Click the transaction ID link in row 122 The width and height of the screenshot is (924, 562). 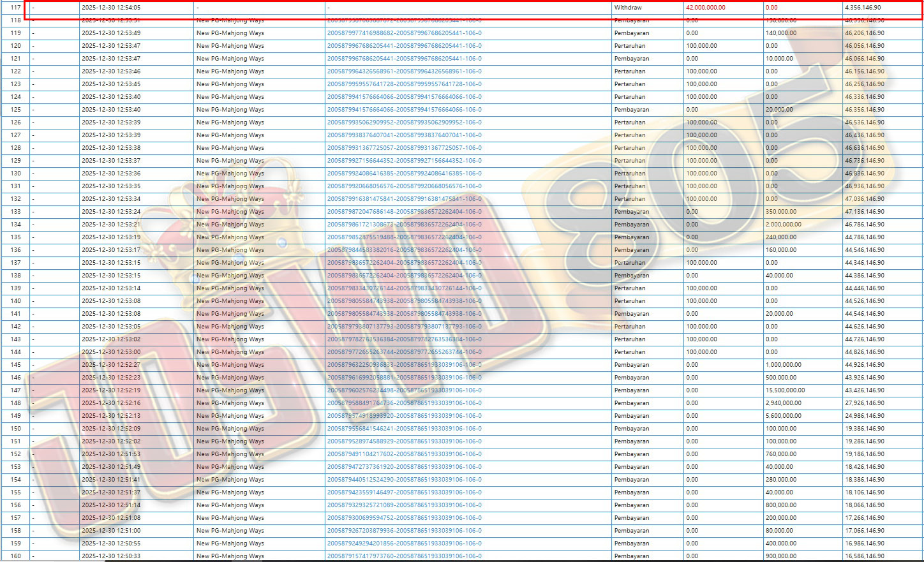coord(404,71)
